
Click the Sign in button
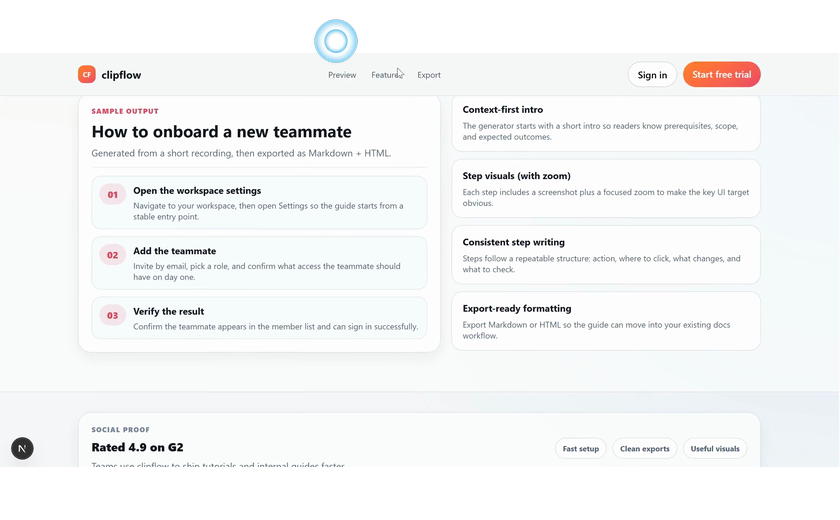[652, 74]
